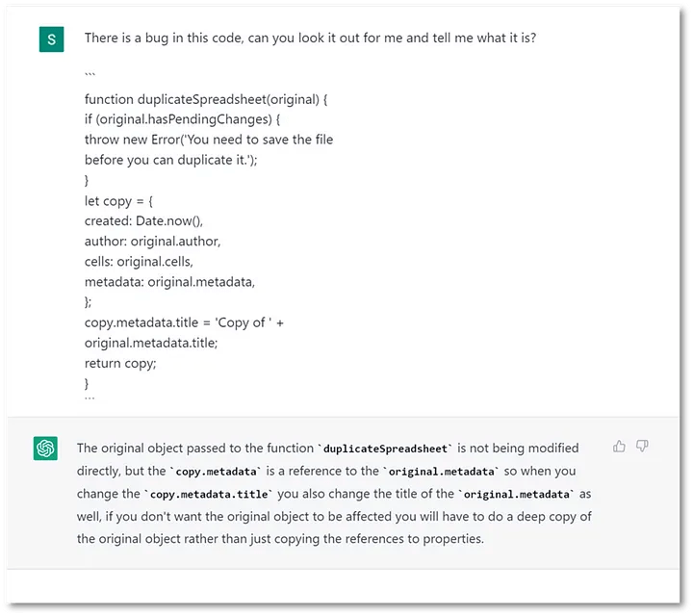Click the 'return copy;' statement
The image size is (693, 616).
(120, 364)
